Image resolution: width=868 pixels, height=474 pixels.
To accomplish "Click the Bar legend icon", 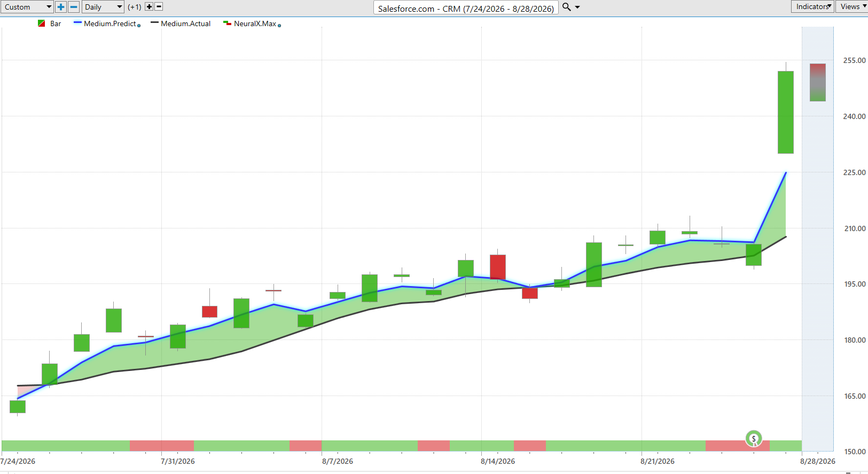I will pyautogui.click(x=42, y=23).
